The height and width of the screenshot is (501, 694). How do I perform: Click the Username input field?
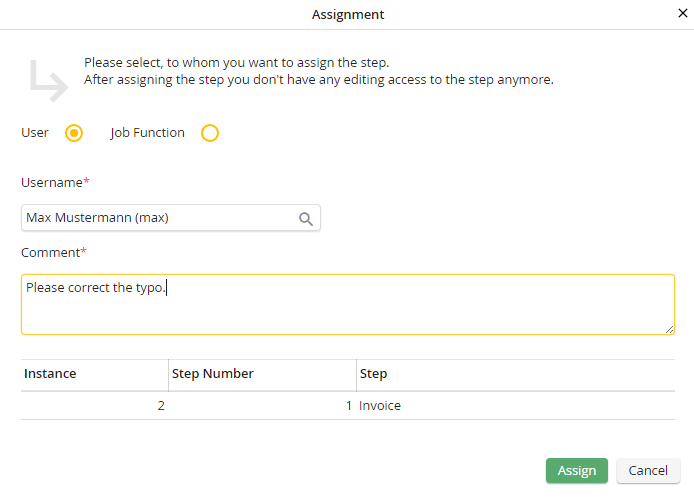pyautogui.click(x=171, y=218)
